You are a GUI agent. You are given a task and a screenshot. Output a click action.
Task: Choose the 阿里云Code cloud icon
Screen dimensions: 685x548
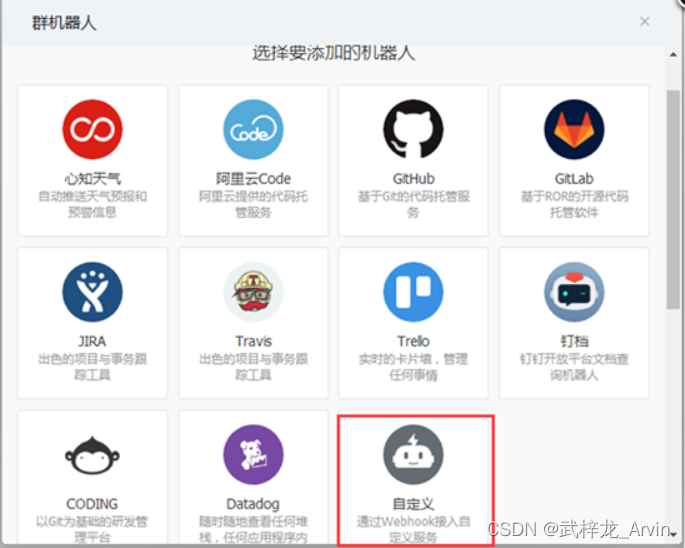253,129
